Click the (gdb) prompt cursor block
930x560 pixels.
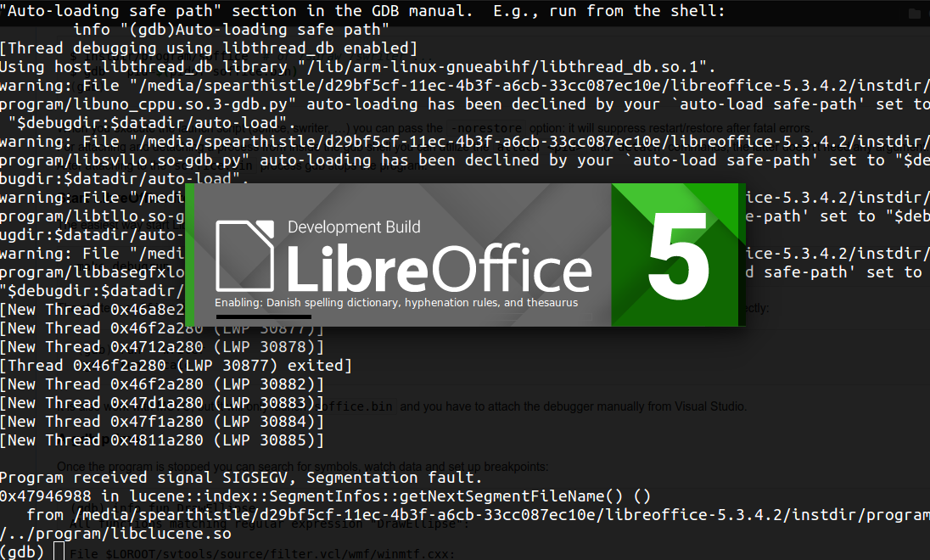pos(58,552)
